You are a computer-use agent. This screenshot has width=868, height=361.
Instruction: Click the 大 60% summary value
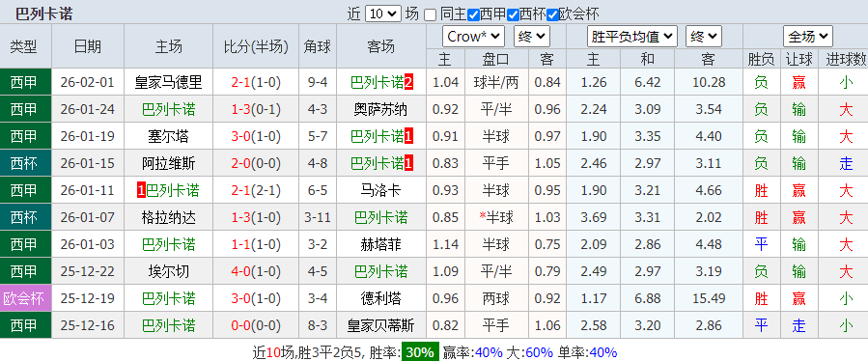tap(539, 352)
